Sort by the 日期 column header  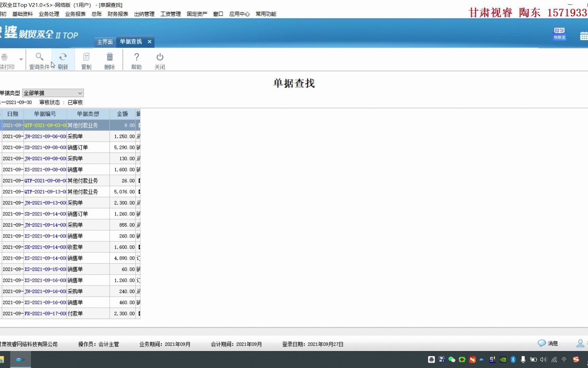point(13,114)
